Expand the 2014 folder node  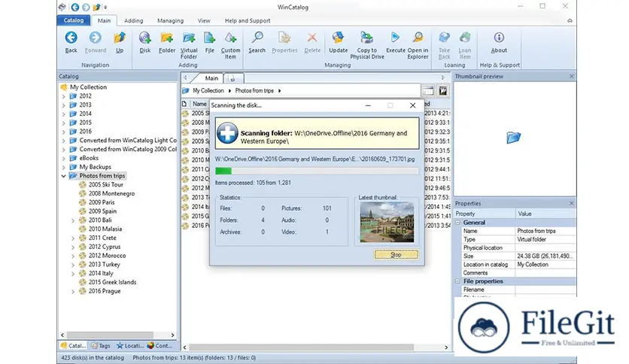click(63, 114)
